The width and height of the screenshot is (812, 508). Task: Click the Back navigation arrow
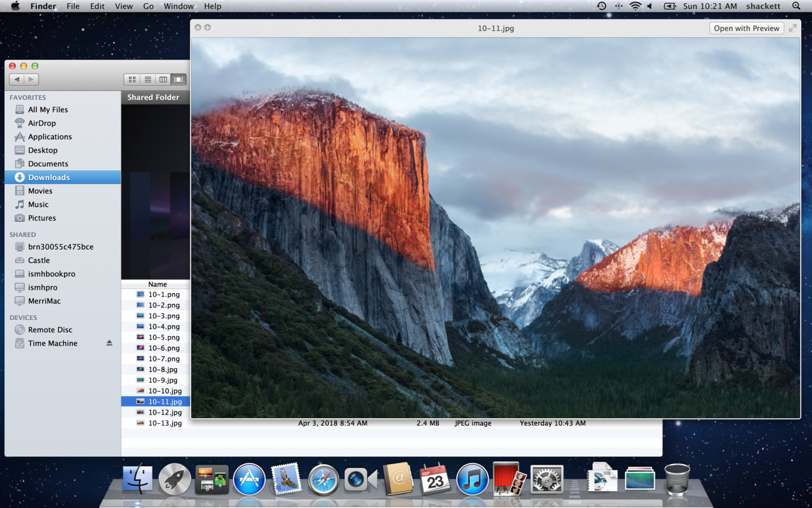(x=17, y=79)
